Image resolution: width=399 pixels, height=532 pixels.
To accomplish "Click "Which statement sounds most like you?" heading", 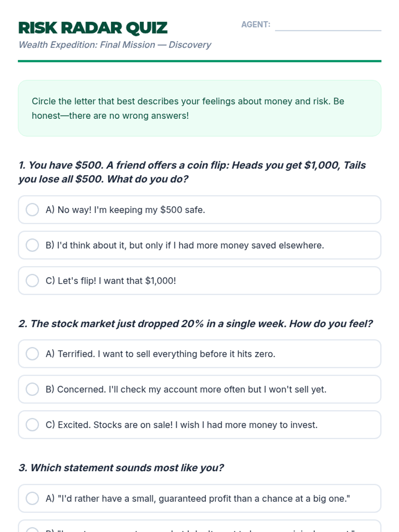I will tap(121, 468).
